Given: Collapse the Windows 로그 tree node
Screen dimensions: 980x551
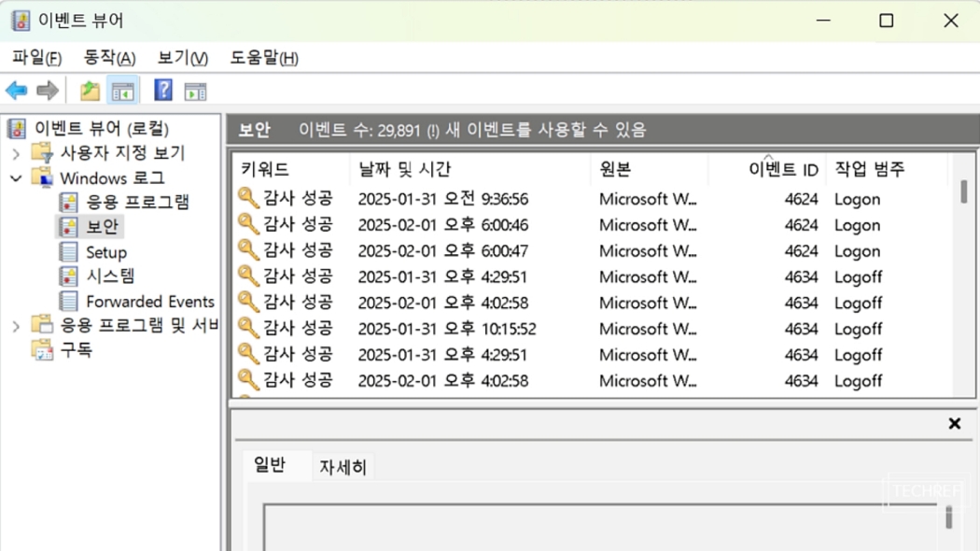Looking at the screenshot, I should coord(16,179).
